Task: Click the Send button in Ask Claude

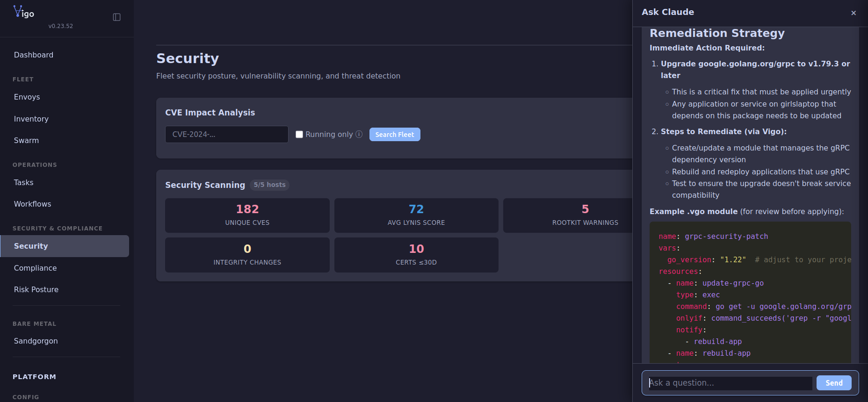Action: point(834,383)
